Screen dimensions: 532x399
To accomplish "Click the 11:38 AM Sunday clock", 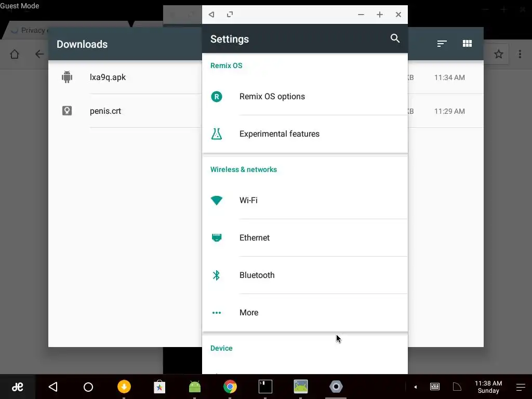I will (x=488, y=387).
